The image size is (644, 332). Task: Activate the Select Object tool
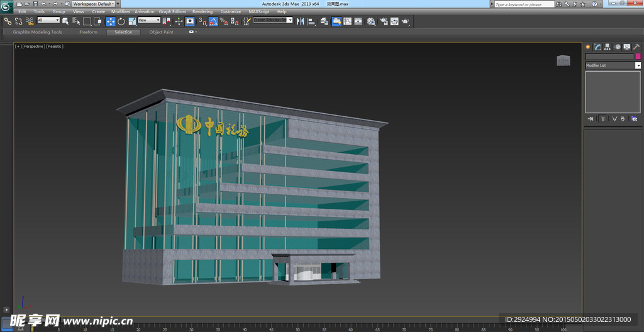65,21
